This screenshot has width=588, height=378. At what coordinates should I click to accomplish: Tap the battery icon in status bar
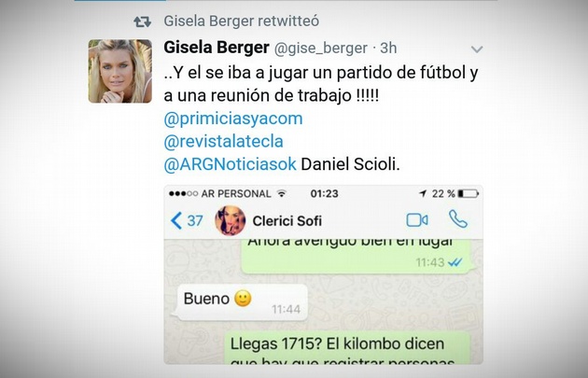[x=468, y=193]
